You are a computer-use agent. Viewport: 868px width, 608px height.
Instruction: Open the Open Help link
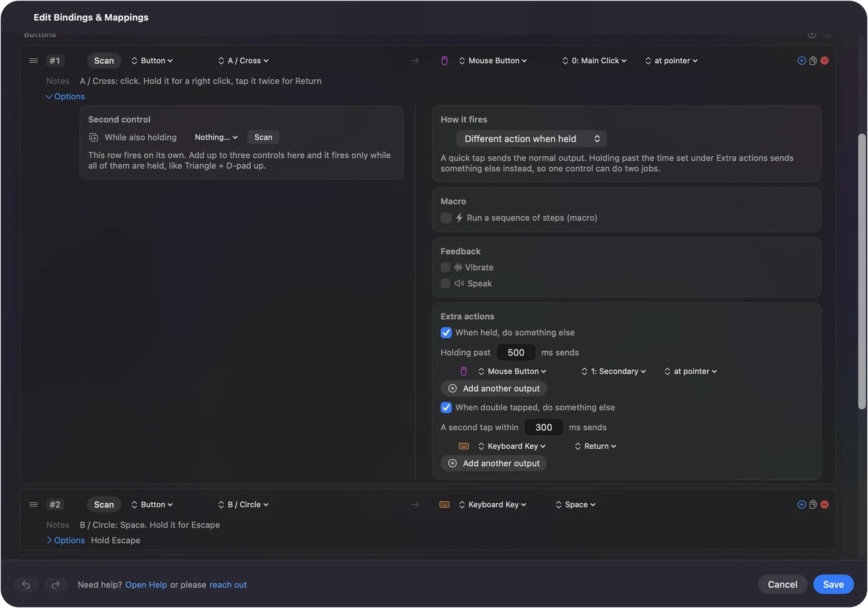[x=146, y=585]
